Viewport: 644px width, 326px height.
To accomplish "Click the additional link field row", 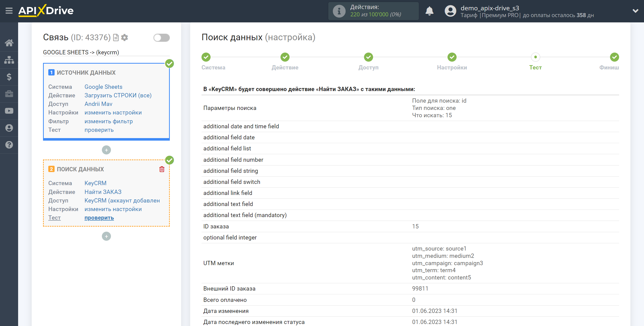I will (410, 193).
